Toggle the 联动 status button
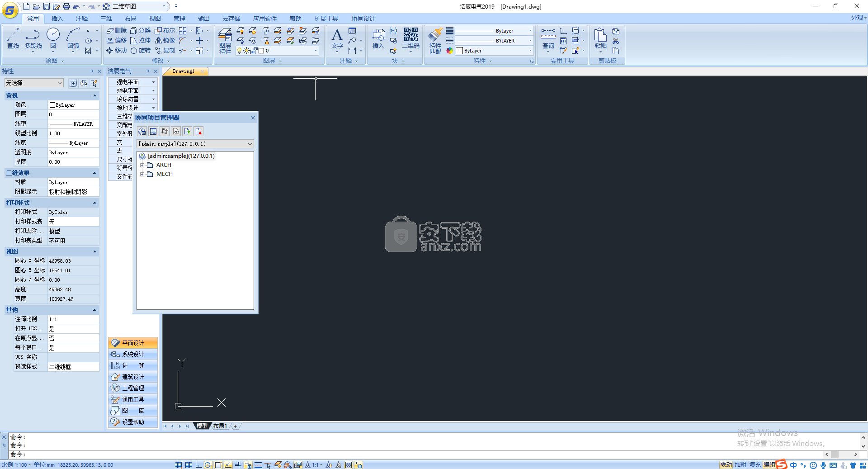Image resolution: width=868 pixels, height=469 pixels. coord(726,464)
